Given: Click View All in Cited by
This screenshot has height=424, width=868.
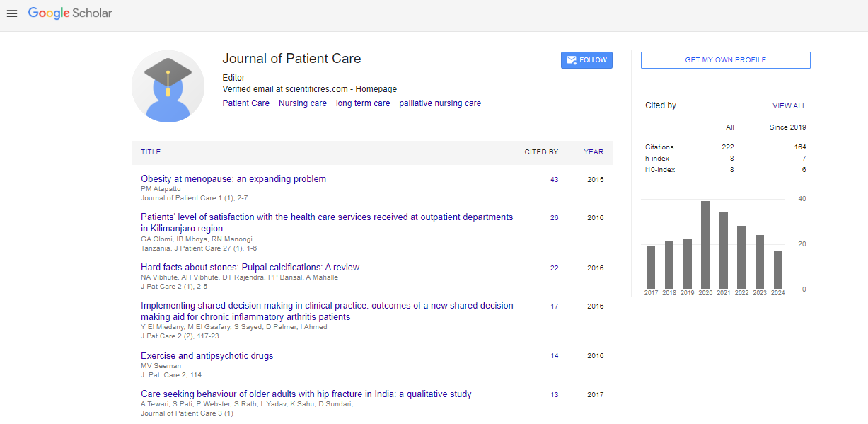Looking at the screenshot, I should point(789,106).
